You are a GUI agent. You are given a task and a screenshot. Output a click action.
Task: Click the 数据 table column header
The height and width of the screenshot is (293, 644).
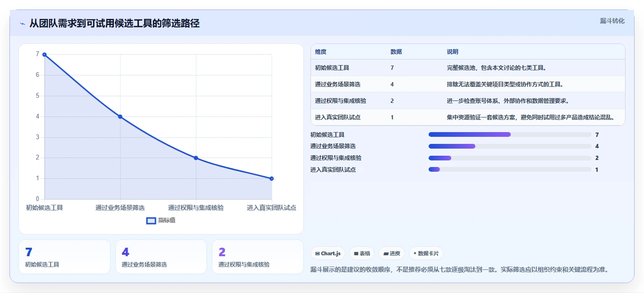[x=396, y=52]
